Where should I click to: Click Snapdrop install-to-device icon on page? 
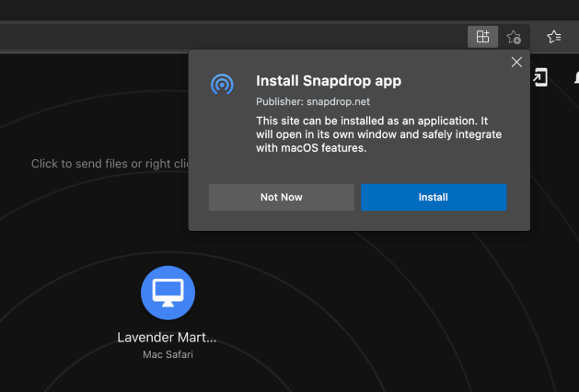click(x=539, y=77)
